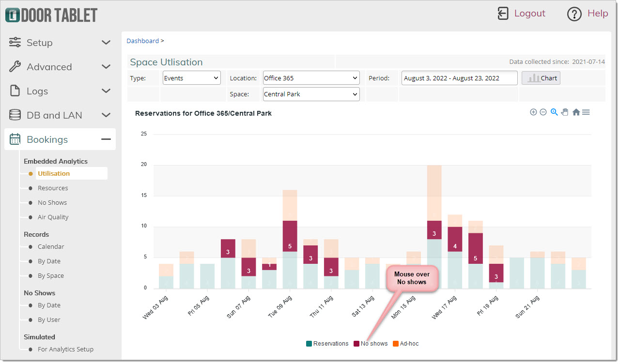620x364 pixels.
Task: Click the Logout link text
Action: 530,14
